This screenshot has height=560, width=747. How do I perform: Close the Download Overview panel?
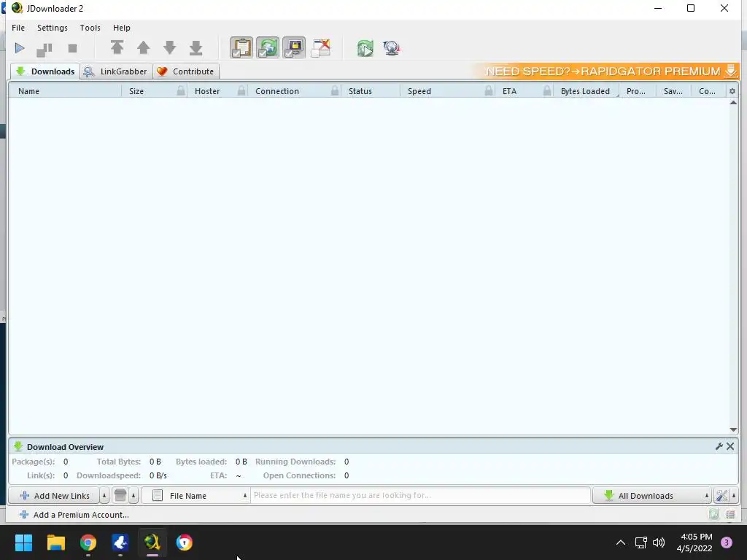click(x=730, y=446)
